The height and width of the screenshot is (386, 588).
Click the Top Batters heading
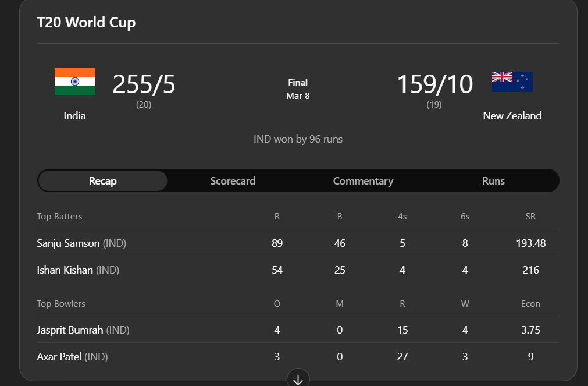click(59, 217)
